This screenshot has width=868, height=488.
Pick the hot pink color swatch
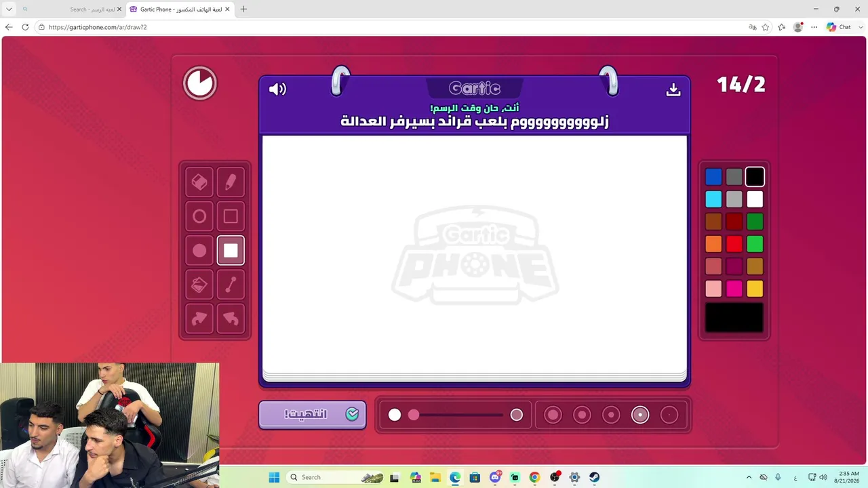point(734,289)
